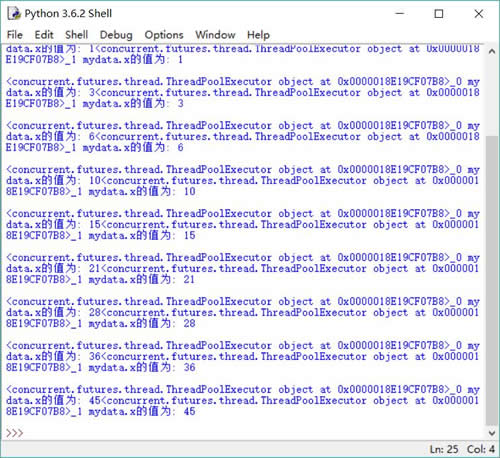Image resolution: width=500 pixels, height=458 pixels.
Task: Click the Python 3.6.2 Shell title text
Action: pyautogui.click(x=68, y=14)
